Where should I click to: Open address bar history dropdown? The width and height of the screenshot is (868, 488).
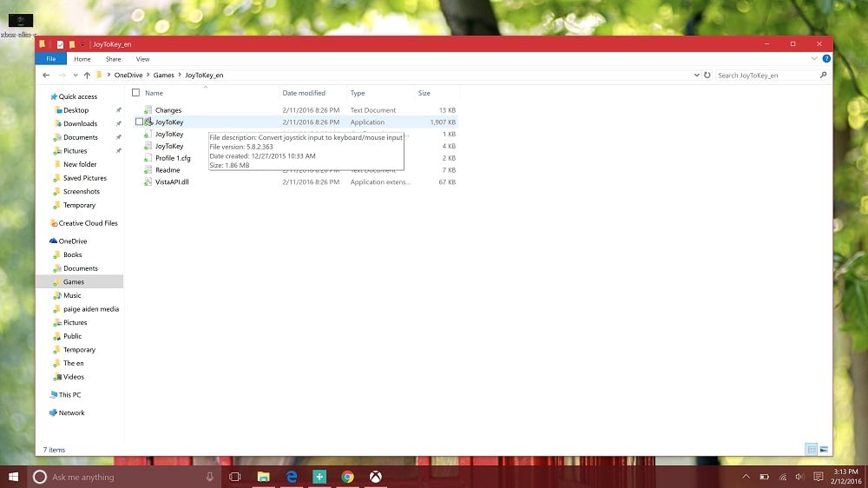pos(696,76)
